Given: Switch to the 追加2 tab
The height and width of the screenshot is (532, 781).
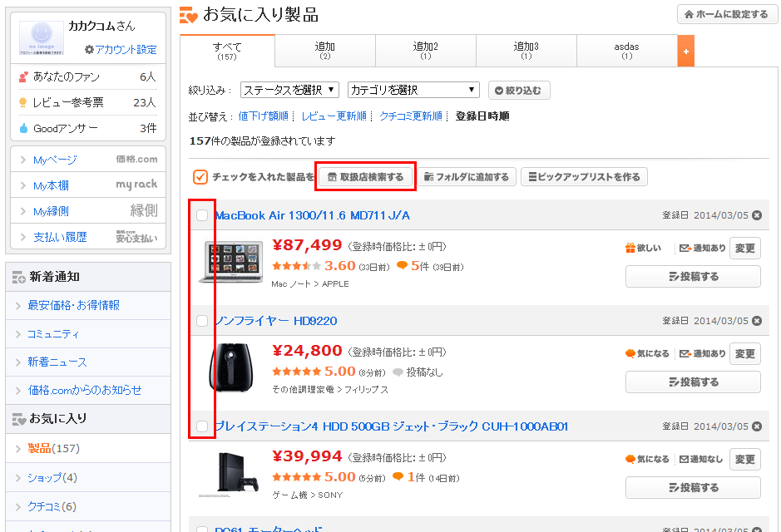Looking at the screenshot, I should (x=426, y=51).
